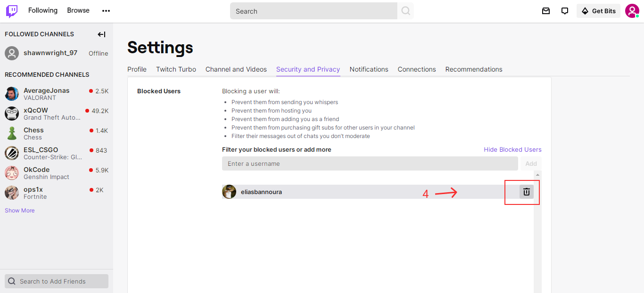This screenshot has width=644, height=293.
Task: Open the user profile avatar menu
Action: pyautogui.click(x=632, y=11)
